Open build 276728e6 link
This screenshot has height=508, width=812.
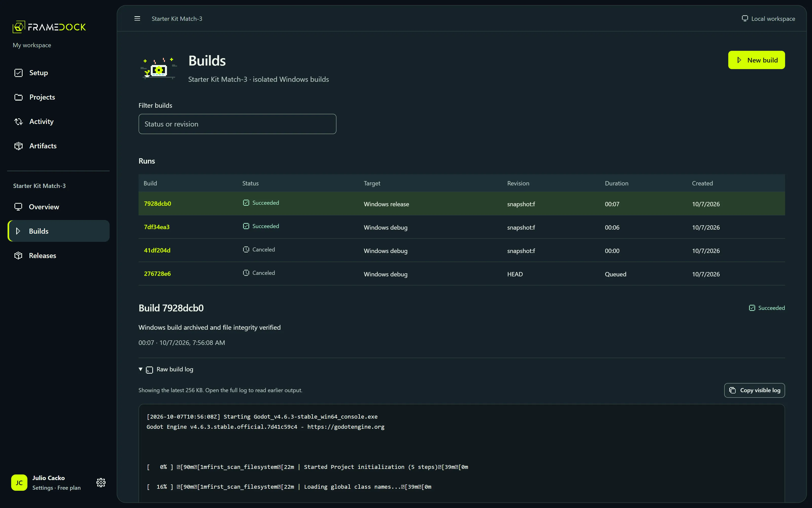point(157,274)
